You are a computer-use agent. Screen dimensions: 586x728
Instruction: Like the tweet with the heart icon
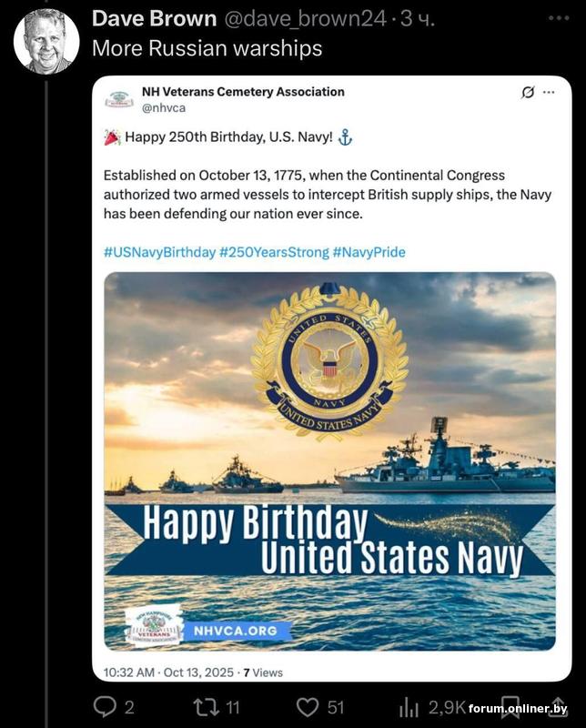tap(308, 707)
